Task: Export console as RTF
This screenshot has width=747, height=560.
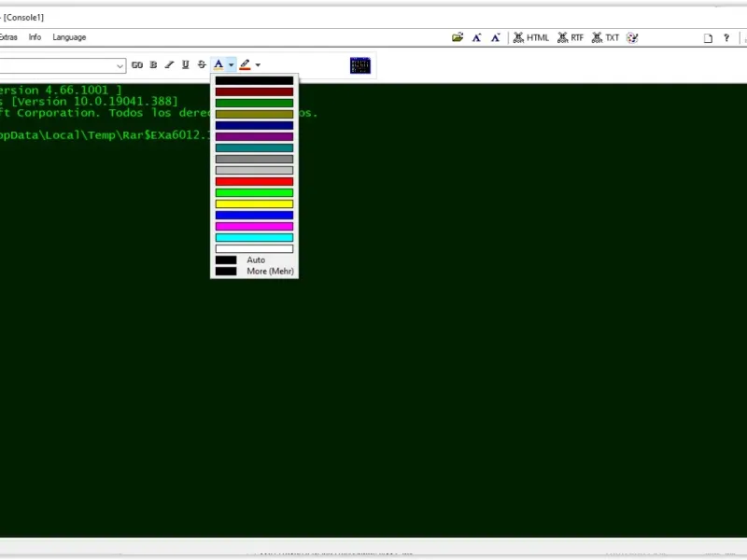Action: [571, 37]
